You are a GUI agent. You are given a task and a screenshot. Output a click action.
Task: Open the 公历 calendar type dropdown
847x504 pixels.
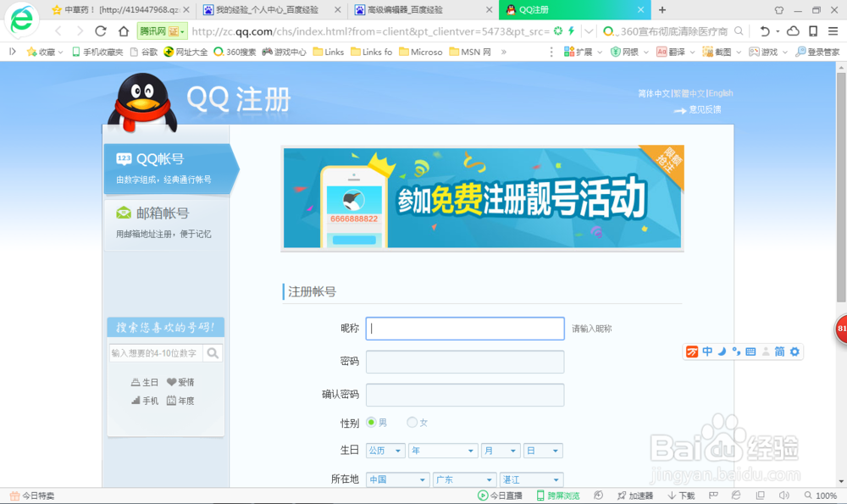click(x=385, y=451)
